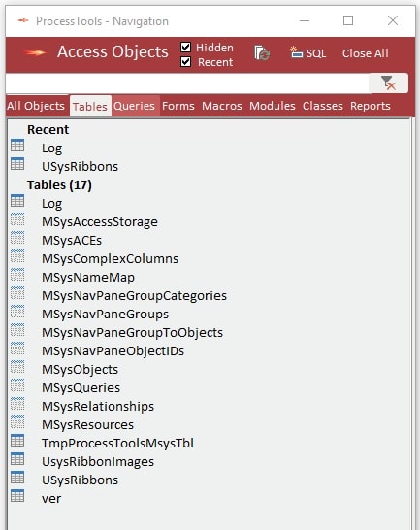
Task: Click table icon beside UsysRibbonImages
Action: (17, 459)
